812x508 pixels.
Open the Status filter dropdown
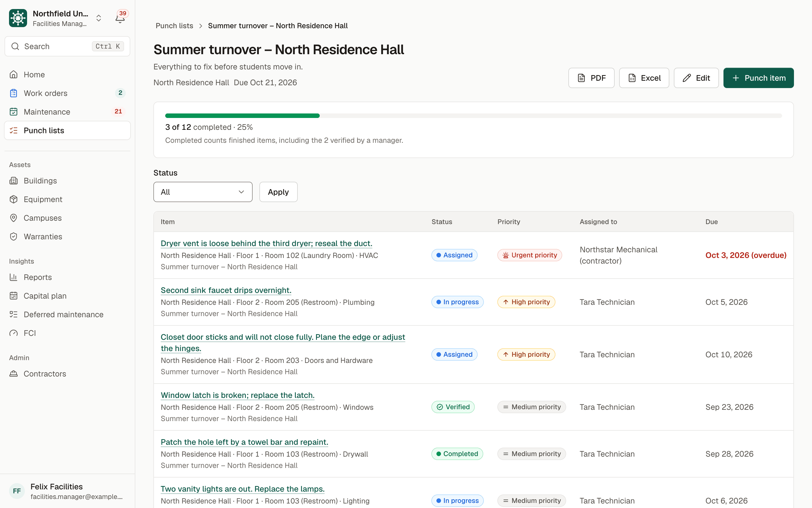pyautogui.click(x=203, y=192)
